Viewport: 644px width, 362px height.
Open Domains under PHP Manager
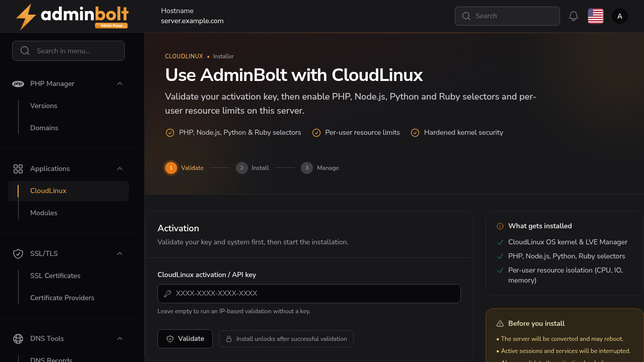[x=44, y=128]
